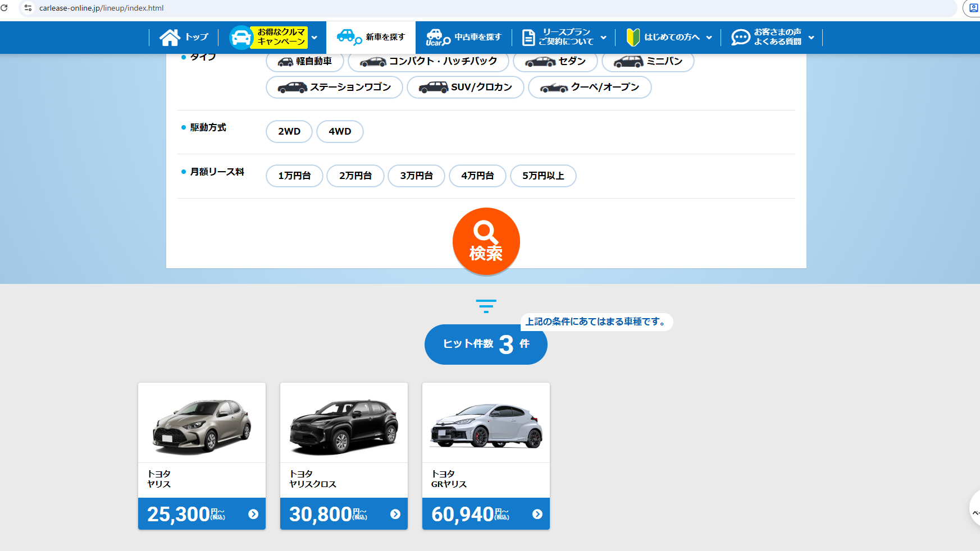Open the トヨタ ヤリスクロス name link

[x=313, y=479]
